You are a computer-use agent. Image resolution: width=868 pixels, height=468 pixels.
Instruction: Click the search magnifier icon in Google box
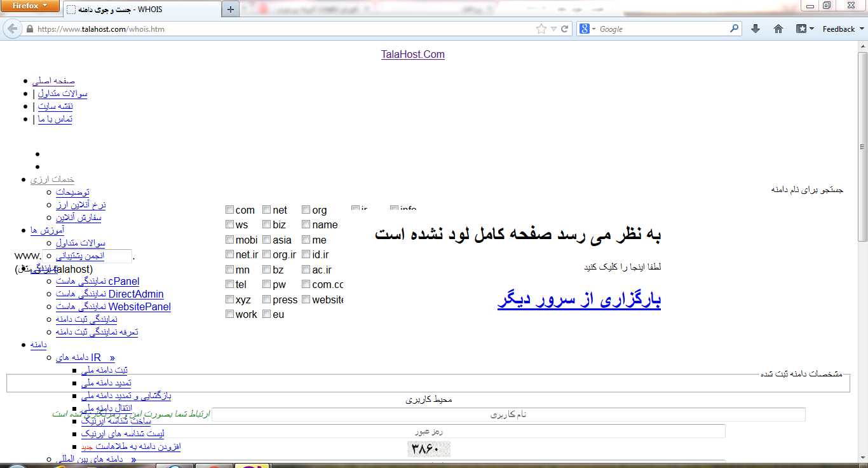(x=735, y=29)
